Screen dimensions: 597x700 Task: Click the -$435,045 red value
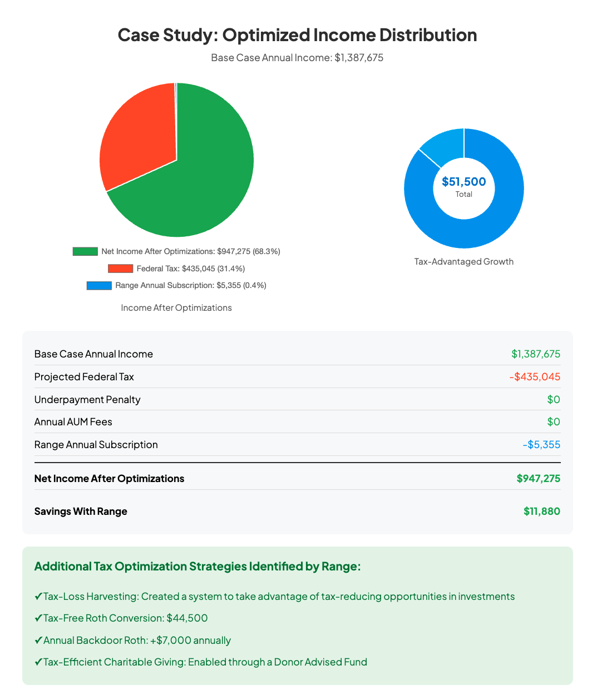pyautogui.click(x=535, y=377)
